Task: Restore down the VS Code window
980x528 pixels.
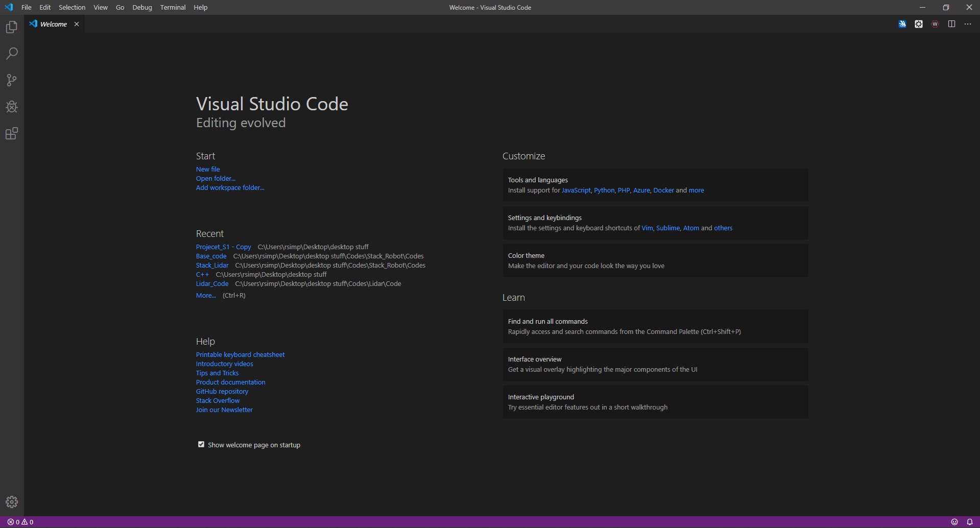Action: pyautogui.click(x=946, y=7)
